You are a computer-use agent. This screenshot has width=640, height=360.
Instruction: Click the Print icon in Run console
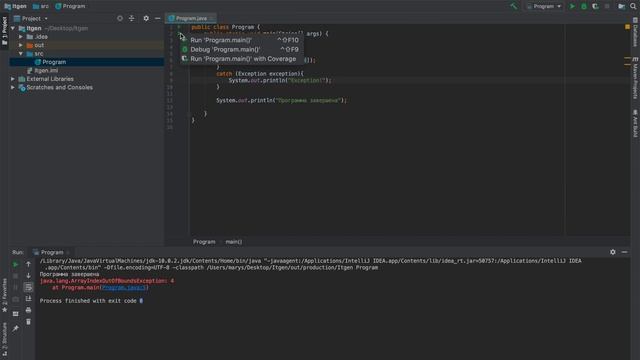click(x=28, y=310)
